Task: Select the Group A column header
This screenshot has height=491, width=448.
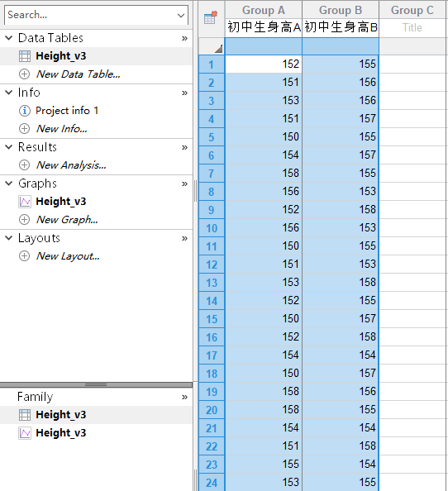Action: coord(264,10)
